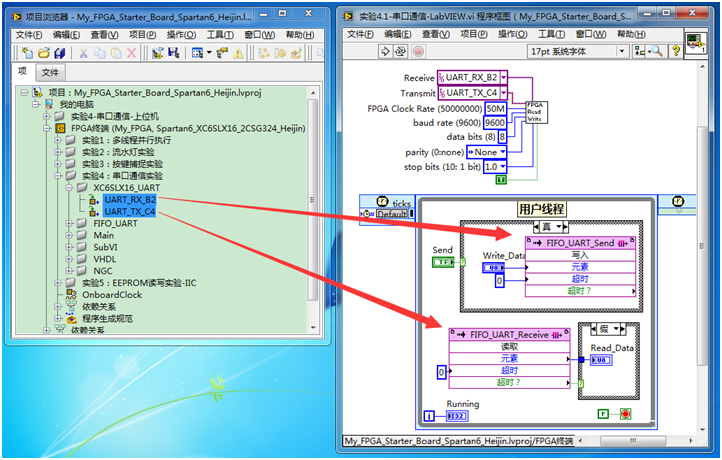Expand the 实验5:EEPROM读写实验-IIC folder
Image resolution: width=722 pixels, height=460 pixels.
(x=58, y=282)
